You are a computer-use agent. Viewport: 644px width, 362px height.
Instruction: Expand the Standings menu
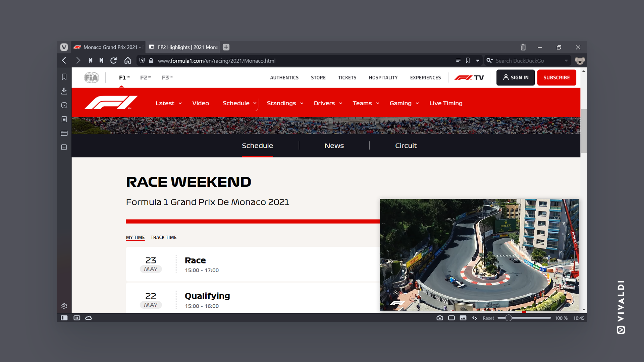pyautogui.click(x=285, y=103)
